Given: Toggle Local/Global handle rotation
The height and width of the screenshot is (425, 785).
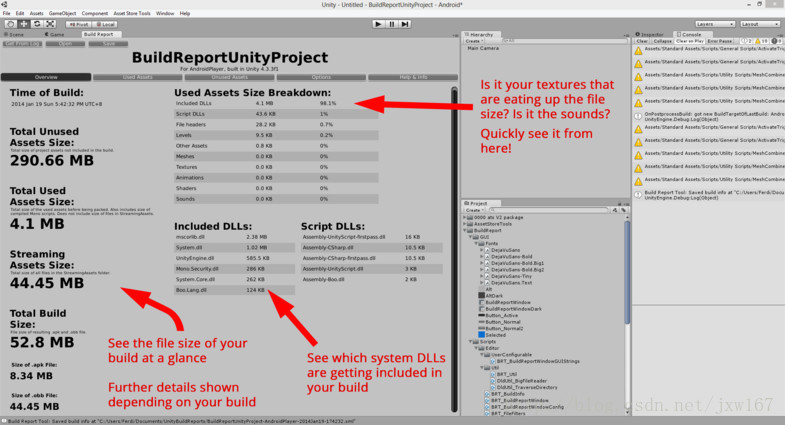Looking at the screenshot, I should [x=105, y=24].
